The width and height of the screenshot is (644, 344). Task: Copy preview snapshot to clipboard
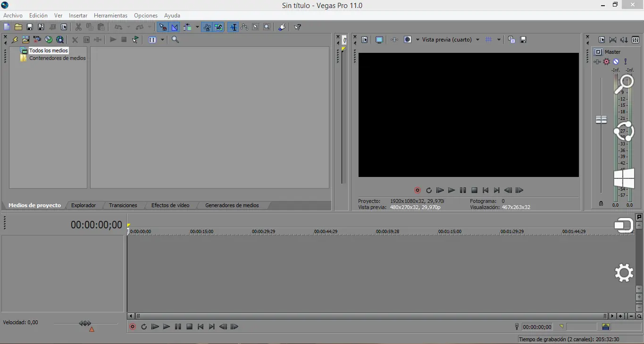coord(511,40)
